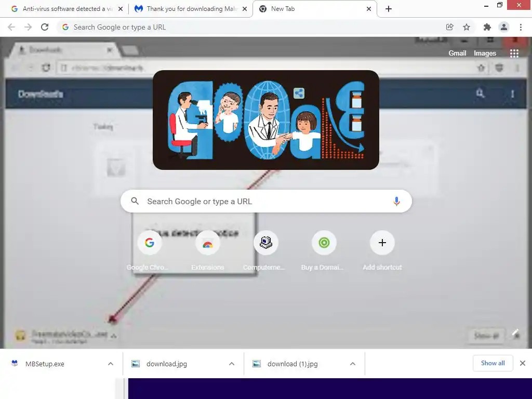
Task: Expand options for download.jpg
Action: (x=232, y=364)
